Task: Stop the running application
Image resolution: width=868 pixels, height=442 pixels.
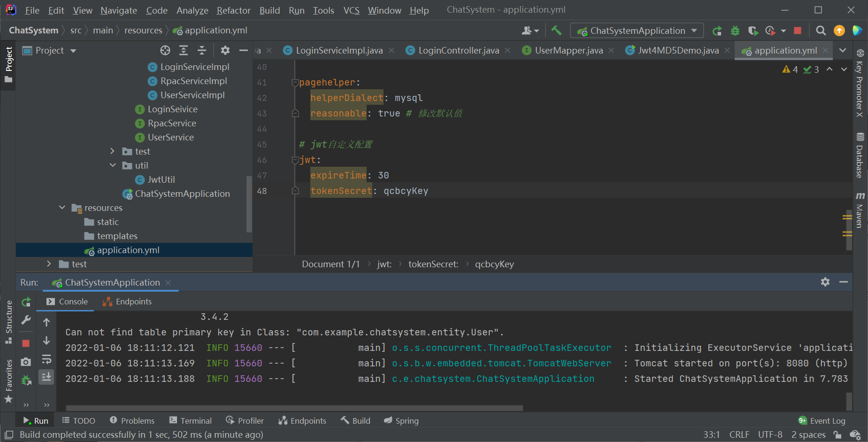Action: [x=797, y=30]
